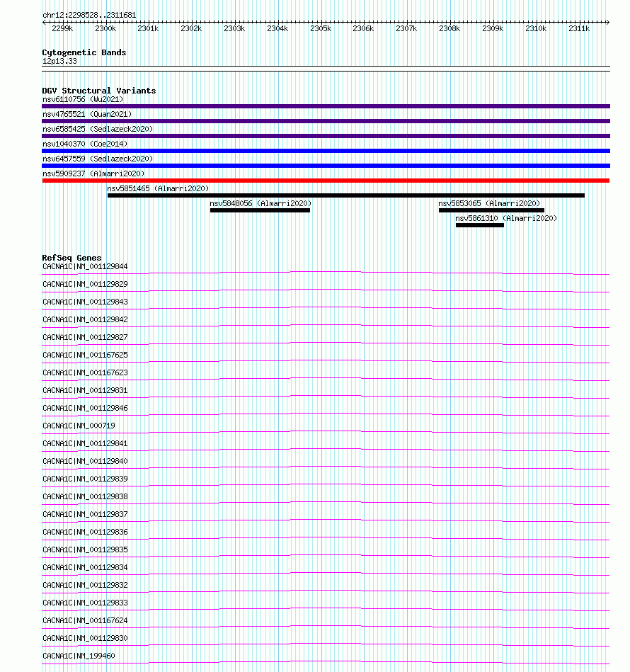Open variant nsv5851465 (Almarri2020) label
The width and height of the screenshot is (630, 672).
[x=158, y=188]
